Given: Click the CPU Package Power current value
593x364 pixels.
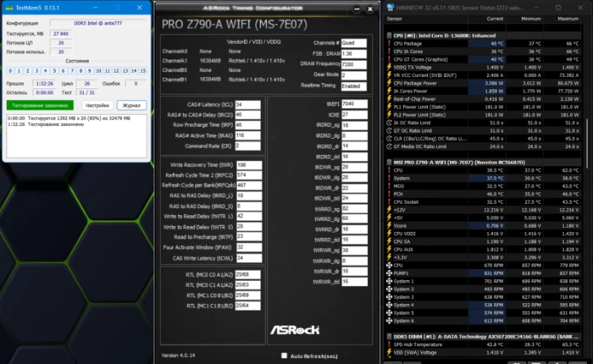Looking at the screenshot, I should tap(494, 83).
